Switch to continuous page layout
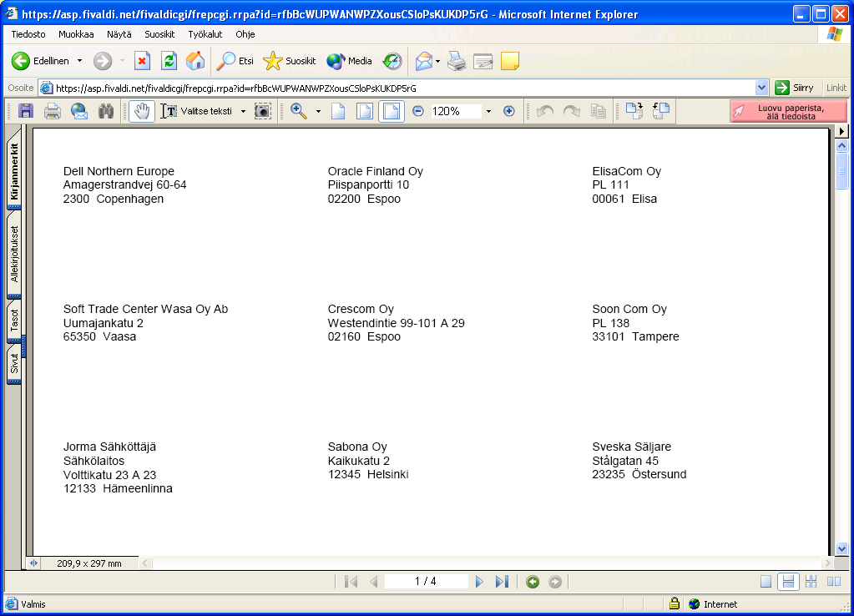This screenshot has height=616, width=854. point(788,582)
